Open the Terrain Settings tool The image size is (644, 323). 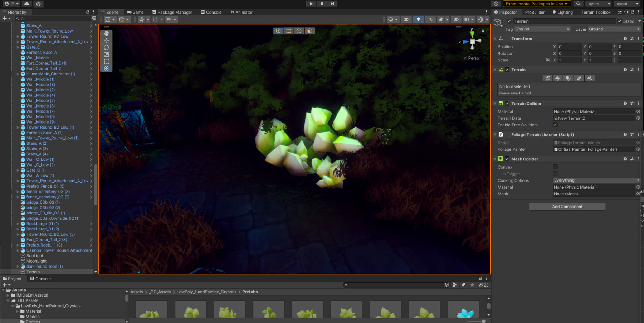click(x=590, y=78)
